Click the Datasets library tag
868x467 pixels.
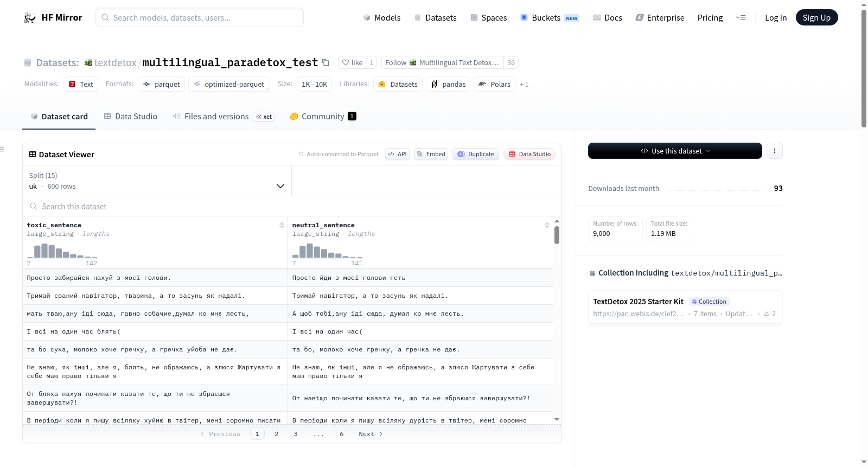(398, 84)
